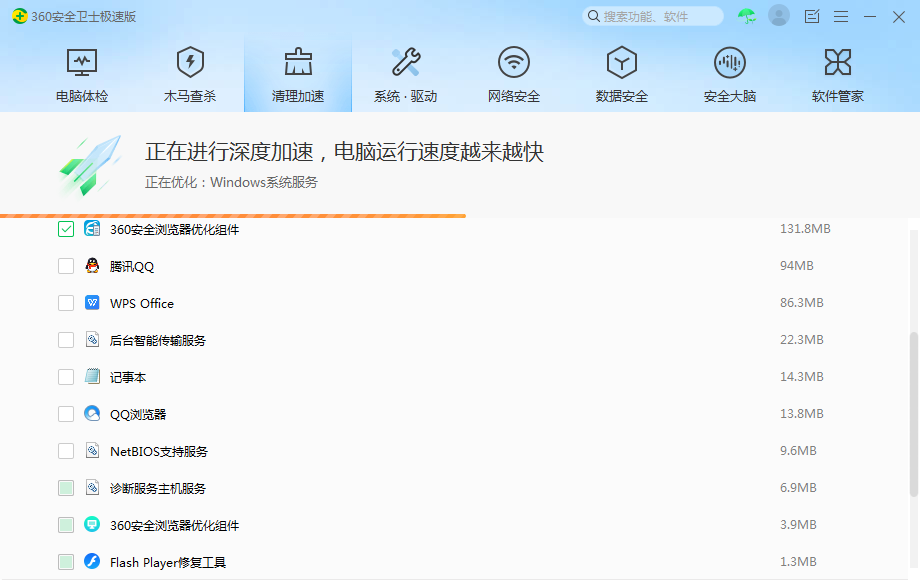Toggle the Flash Player修复工具 checkbox
The width and height of the screenshot is (920, 580).
[66, 562]
